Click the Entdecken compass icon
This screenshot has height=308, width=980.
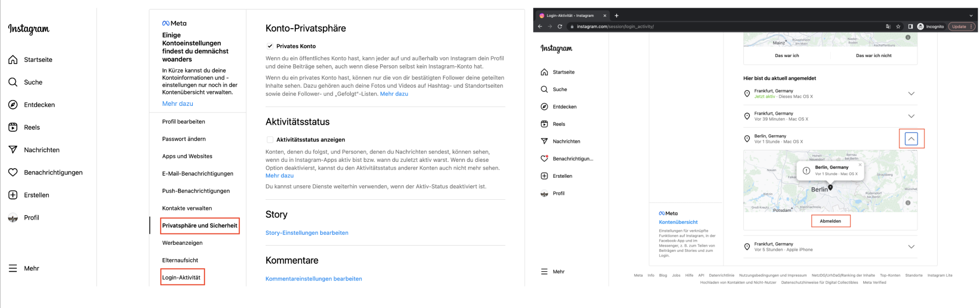[x=13, y=104]
